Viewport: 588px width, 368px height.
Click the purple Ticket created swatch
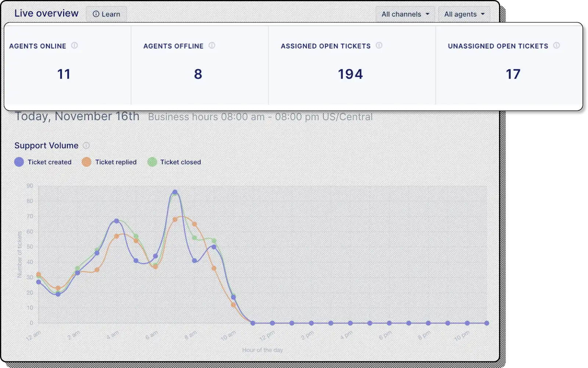point(19,162)
